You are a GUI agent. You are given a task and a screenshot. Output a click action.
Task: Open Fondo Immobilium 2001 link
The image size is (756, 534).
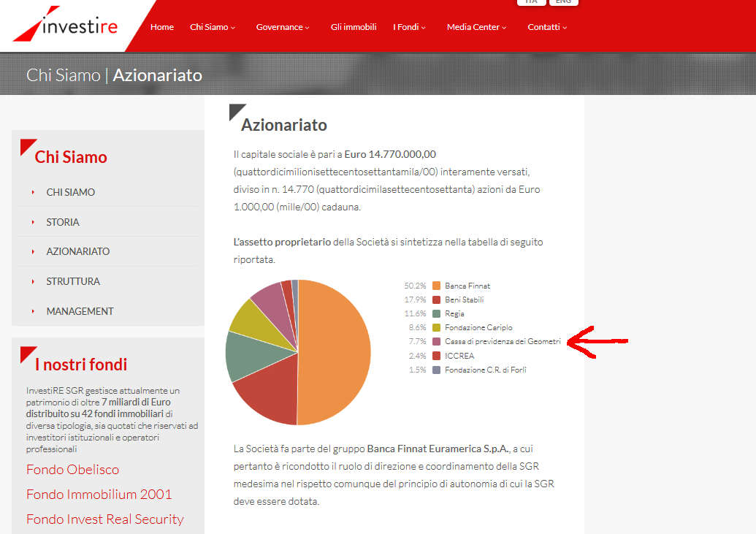click(x=99, y=494)
